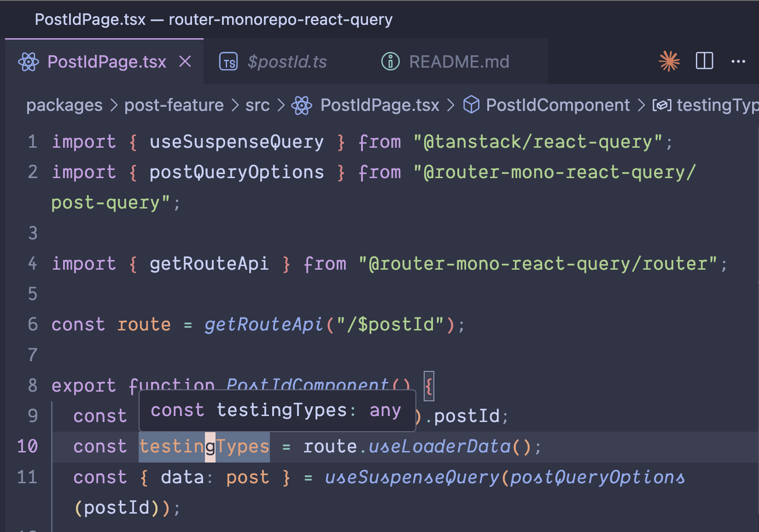Open the PostIdComponent breadcrumb dropdown
The image size is (759, 532).
[558, 105]
